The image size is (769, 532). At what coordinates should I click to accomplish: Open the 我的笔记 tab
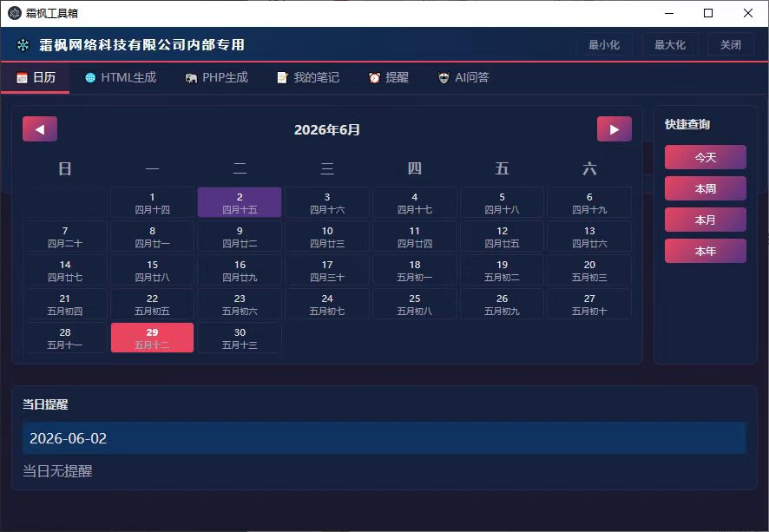point(308,77)
